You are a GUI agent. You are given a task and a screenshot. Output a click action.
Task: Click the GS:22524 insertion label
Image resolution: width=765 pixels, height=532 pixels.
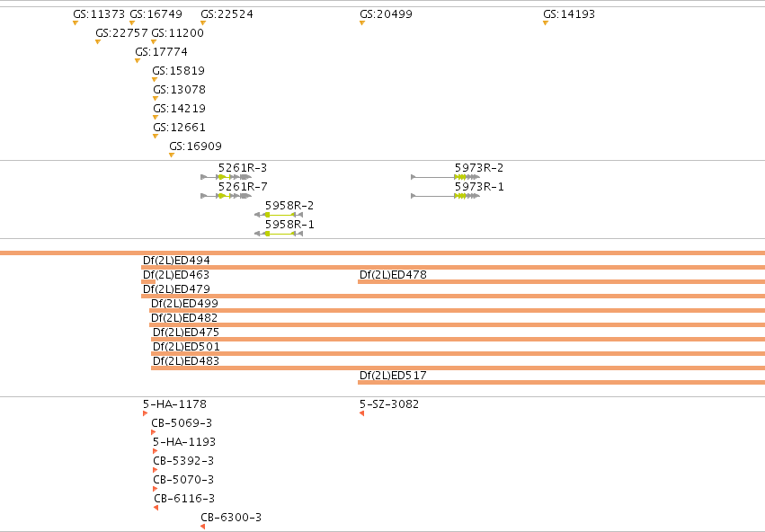tap(227, 14)
